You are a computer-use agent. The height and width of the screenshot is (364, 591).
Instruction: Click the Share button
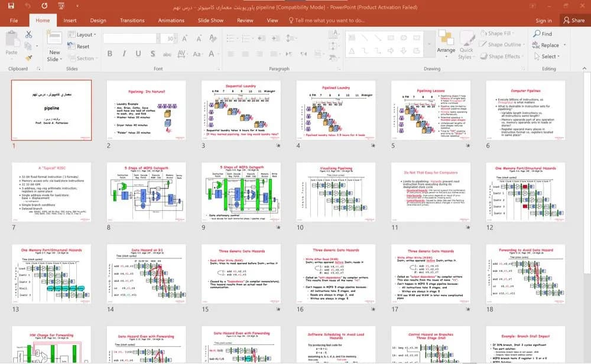coord(574,20)
